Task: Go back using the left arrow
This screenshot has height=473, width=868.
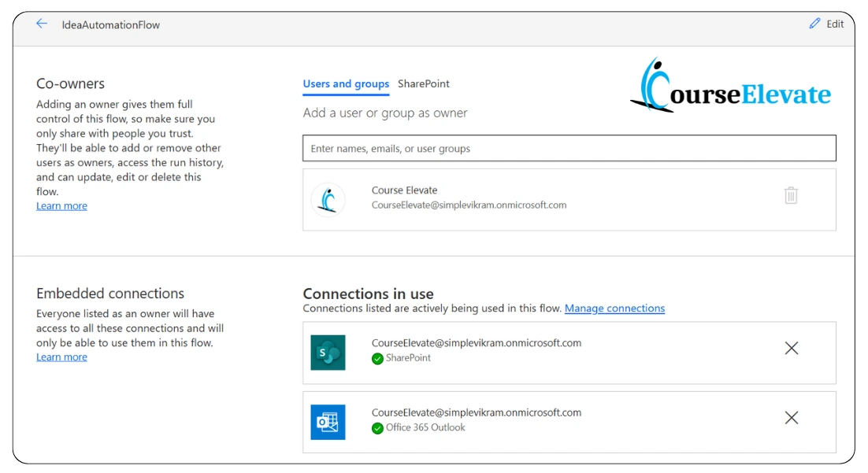Action: point(42,24)
